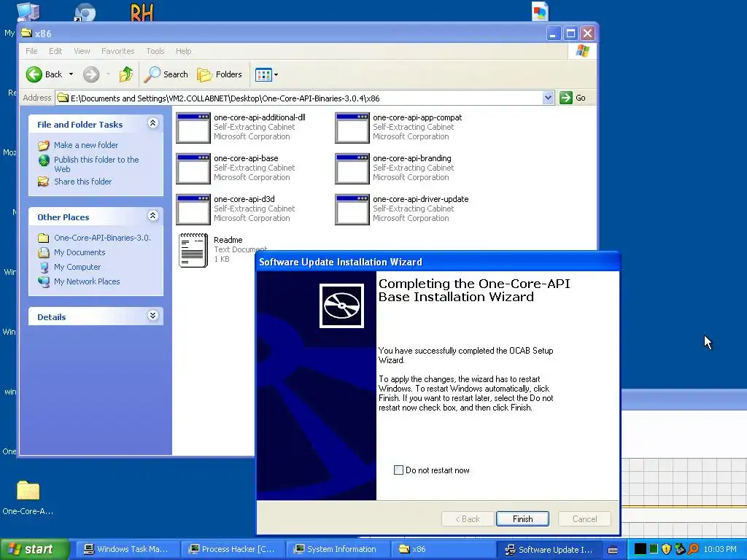Viewport: 747px width, 560px height.
Task: Click the Go button
Action: coord(573,98)
